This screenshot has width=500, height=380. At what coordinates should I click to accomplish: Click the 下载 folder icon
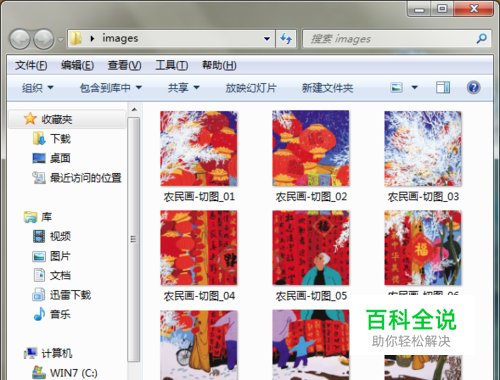coord(39,139)
